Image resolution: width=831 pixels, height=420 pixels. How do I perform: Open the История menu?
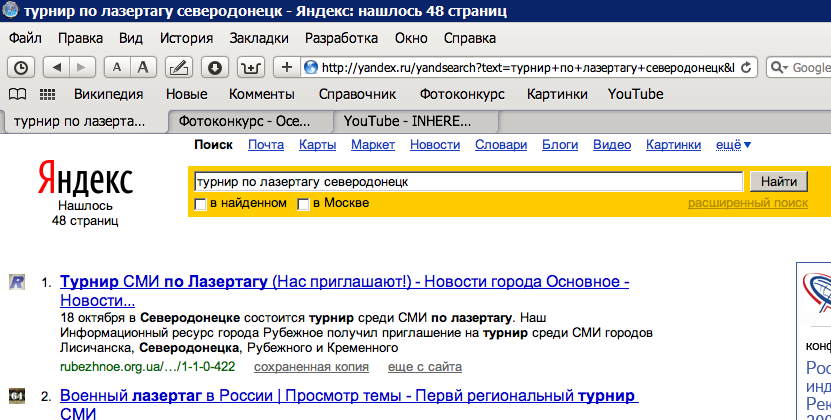tap(187, 38)
